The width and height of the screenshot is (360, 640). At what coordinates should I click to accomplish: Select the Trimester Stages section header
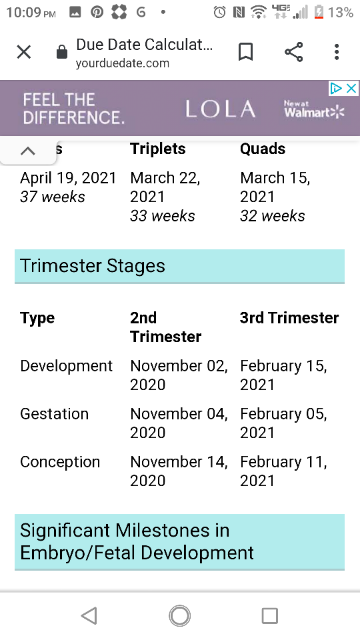click(x=180, y=266)
